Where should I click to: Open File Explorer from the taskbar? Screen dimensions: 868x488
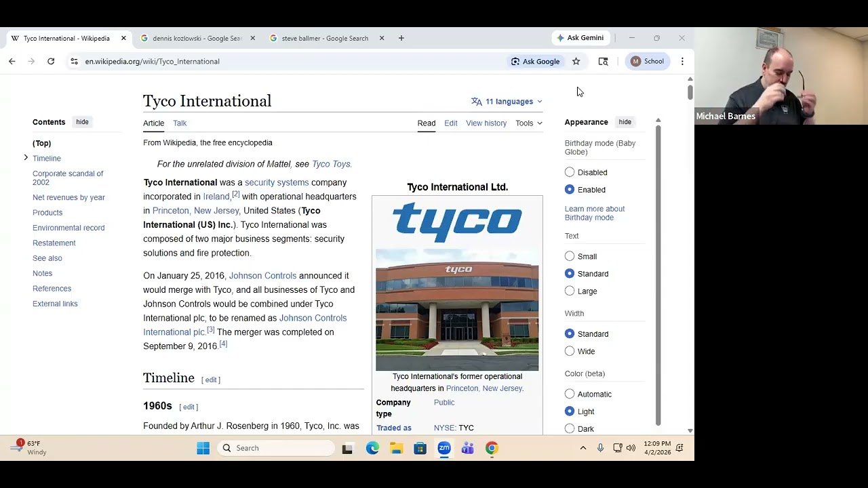[396, 448]
